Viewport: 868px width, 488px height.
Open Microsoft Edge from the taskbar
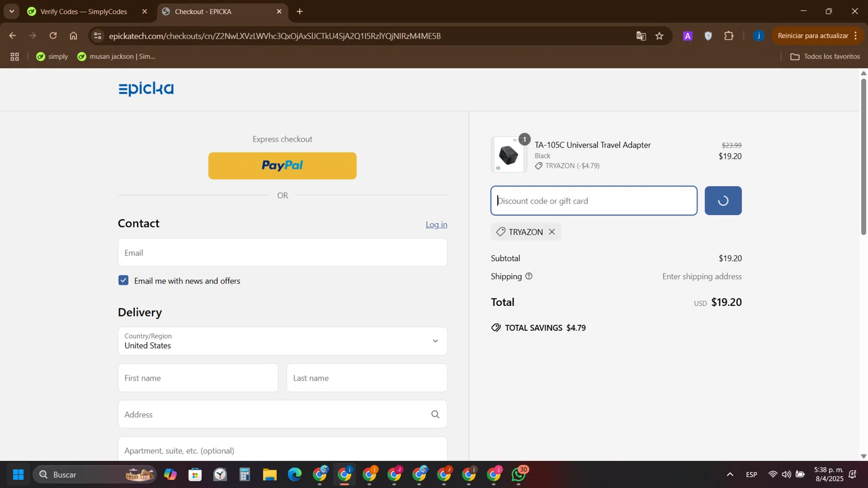coord(295,475)
